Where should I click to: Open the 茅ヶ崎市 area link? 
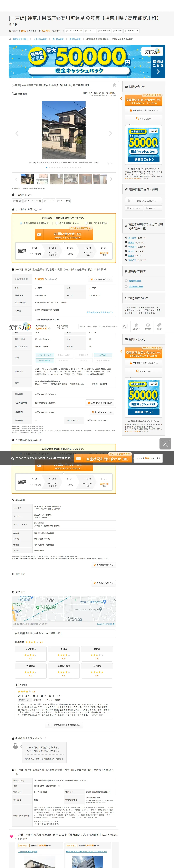coord(132,238)
